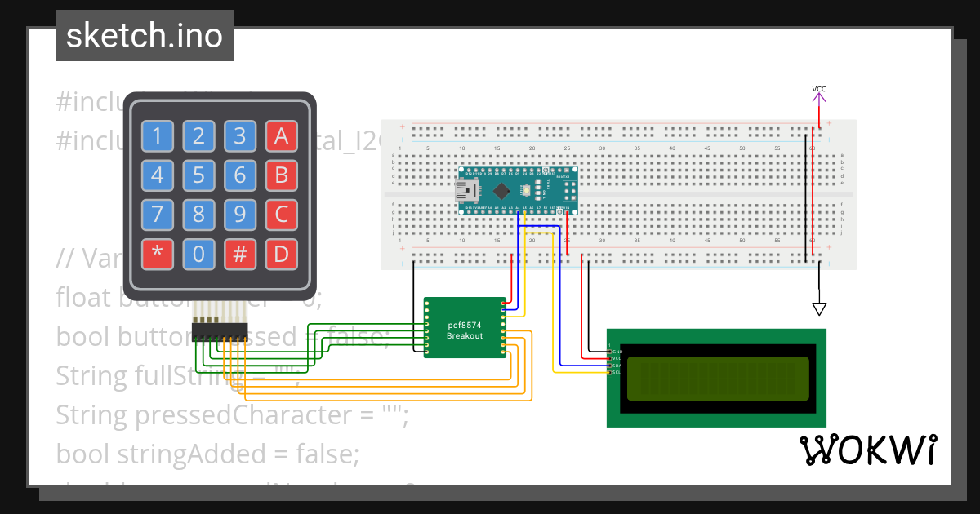Select the green LCD display screen
The width and height of the screenshot is (980, 514).
[x=717, y=378]
